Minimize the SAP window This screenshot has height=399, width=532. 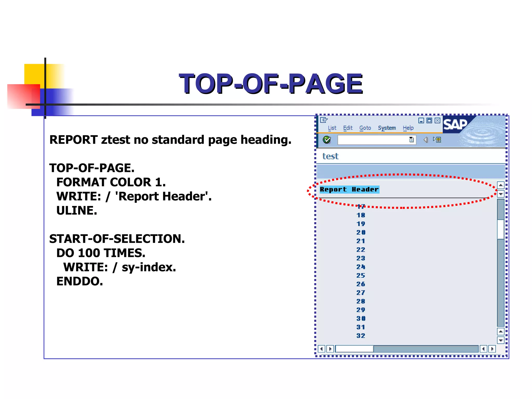(421, 121)
